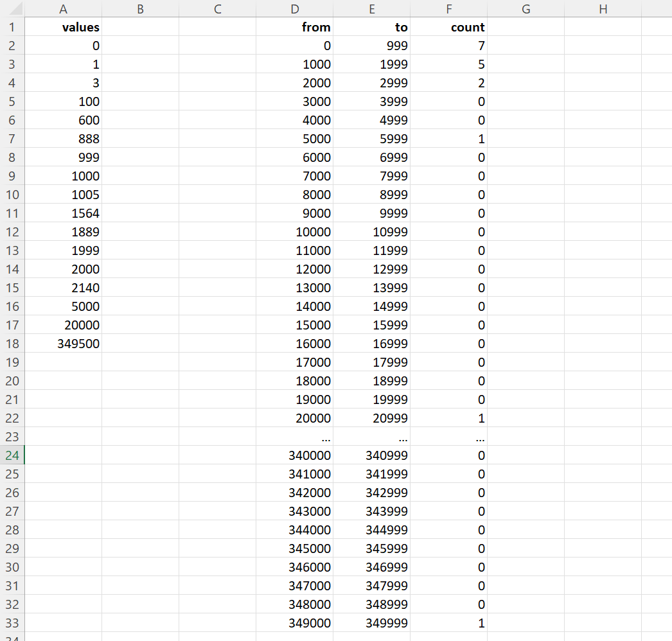Select cell with value 2140
672x641 pixels.
(64, 288)
